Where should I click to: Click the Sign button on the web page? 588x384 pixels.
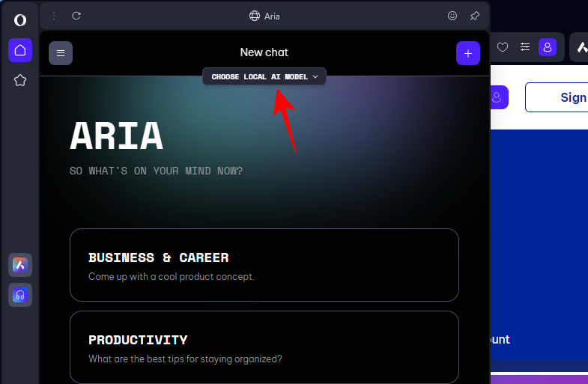coord(557,97)
